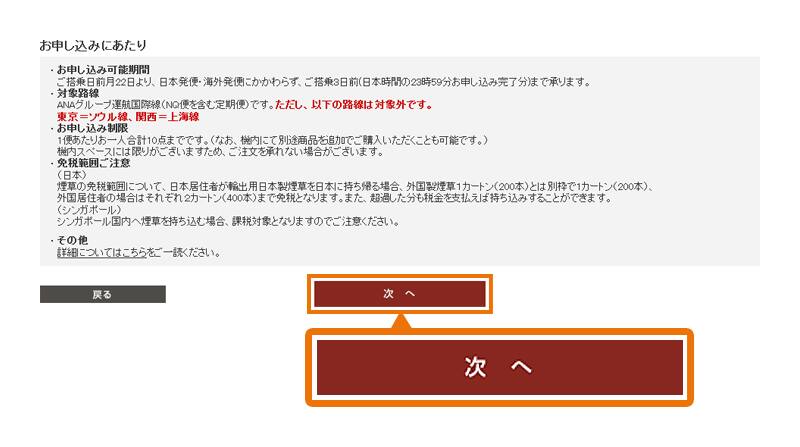Click the line starting ANAグループ運航国際線
The image size is (800, 447).
pyautogui.click(x=166, y=105)
